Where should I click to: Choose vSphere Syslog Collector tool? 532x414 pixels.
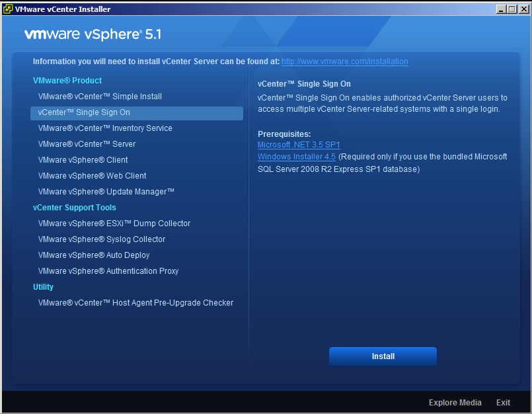click(102, 239)
